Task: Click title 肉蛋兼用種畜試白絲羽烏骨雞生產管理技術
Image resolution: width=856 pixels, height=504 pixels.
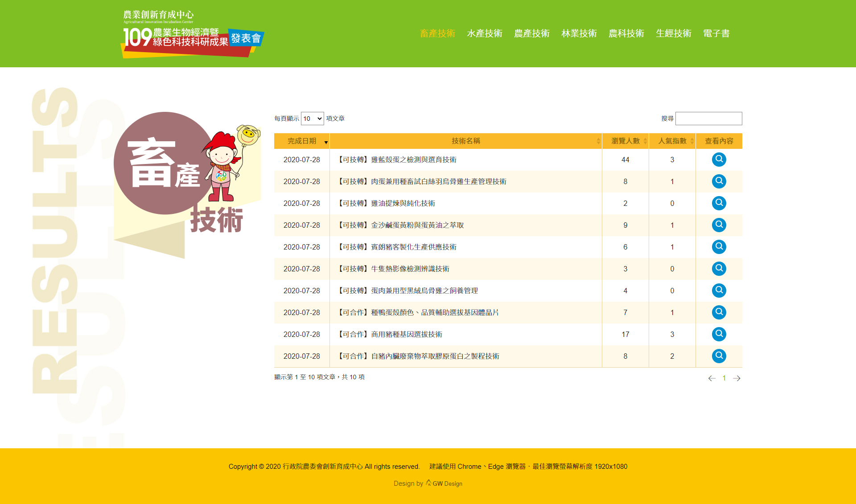Action: [421, 181]
